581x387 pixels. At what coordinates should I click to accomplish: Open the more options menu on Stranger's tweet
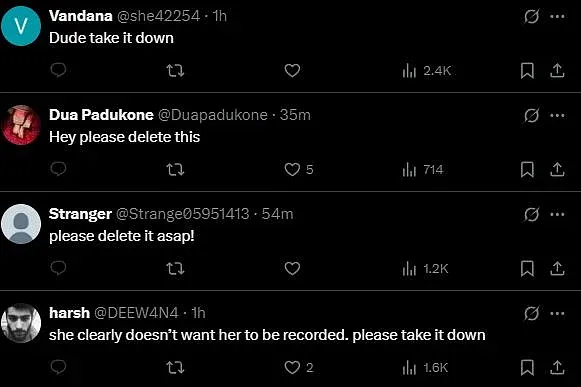tap(557, 214)
